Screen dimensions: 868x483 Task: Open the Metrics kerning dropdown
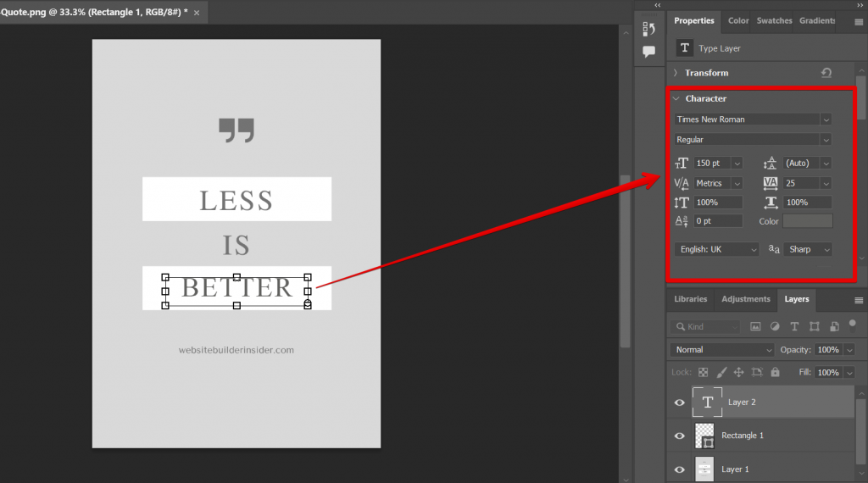[737, 183]
